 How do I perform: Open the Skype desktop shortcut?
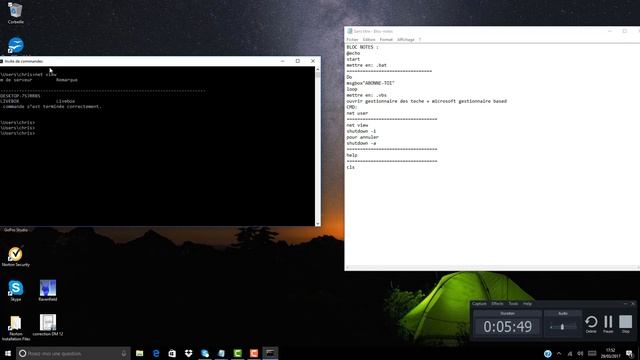click(x=16, y=290)
